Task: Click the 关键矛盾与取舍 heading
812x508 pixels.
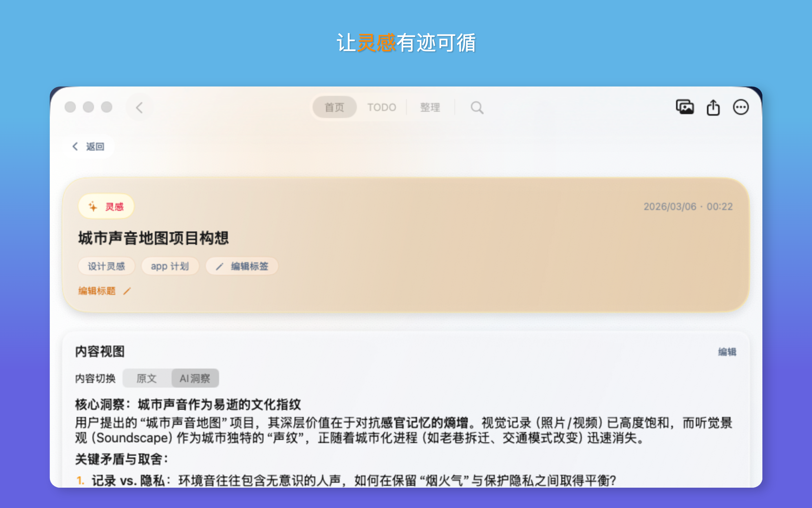Action: tap(122, 459)
